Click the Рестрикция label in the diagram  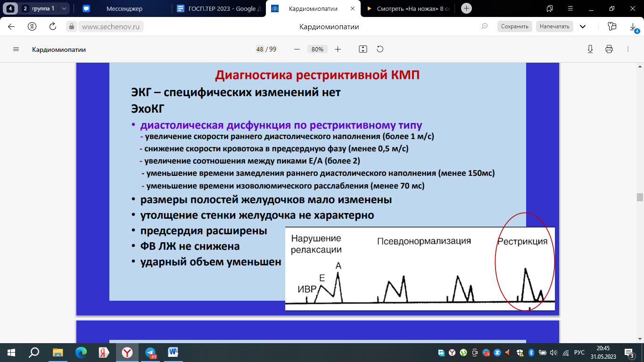click(522, 241)
